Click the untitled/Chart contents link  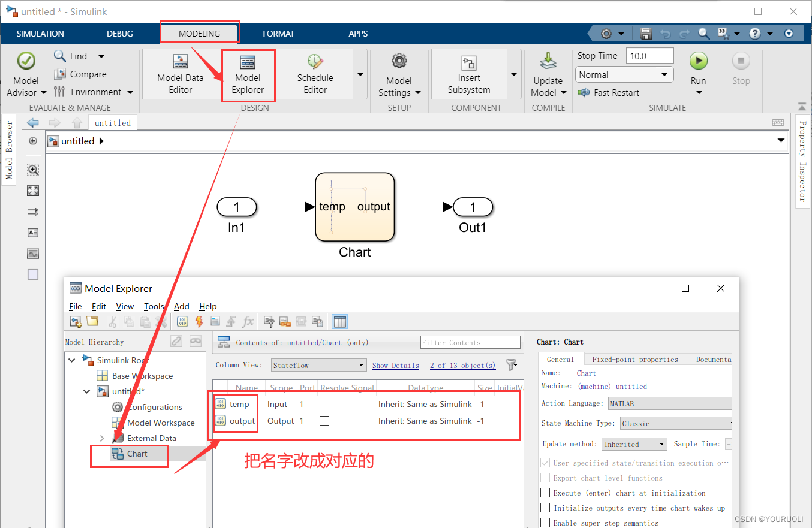tap(314, 343)
